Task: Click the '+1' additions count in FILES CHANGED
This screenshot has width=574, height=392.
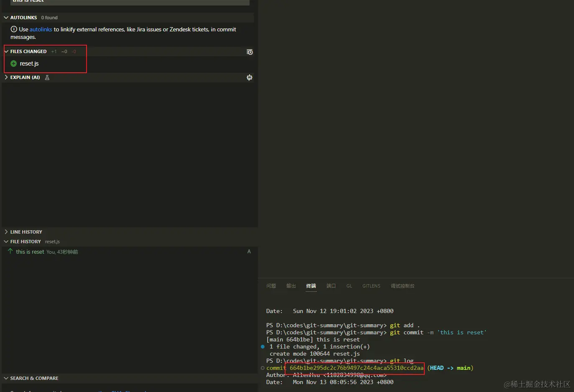Action: [54, 51]
